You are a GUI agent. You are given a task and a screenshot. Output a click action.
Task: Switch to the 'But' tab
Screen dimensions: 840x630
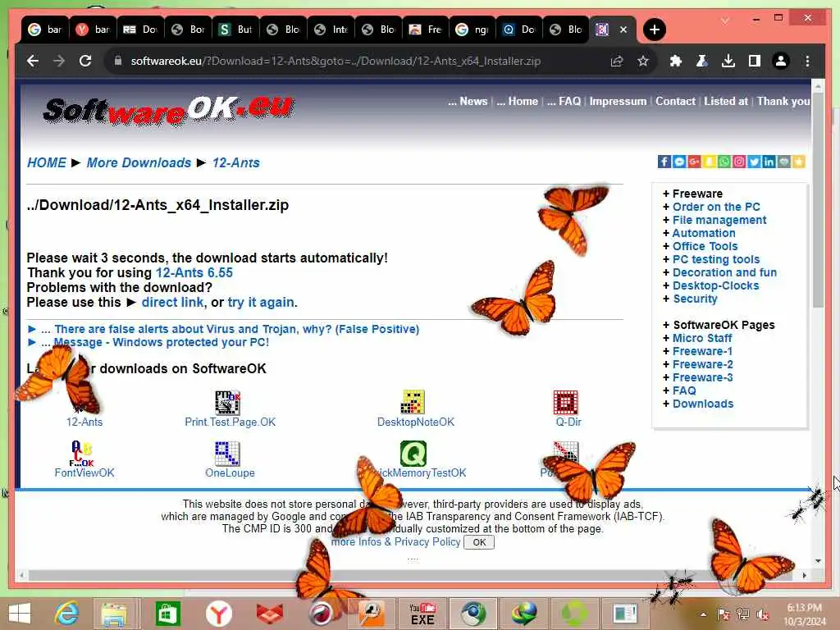[235, 30]
